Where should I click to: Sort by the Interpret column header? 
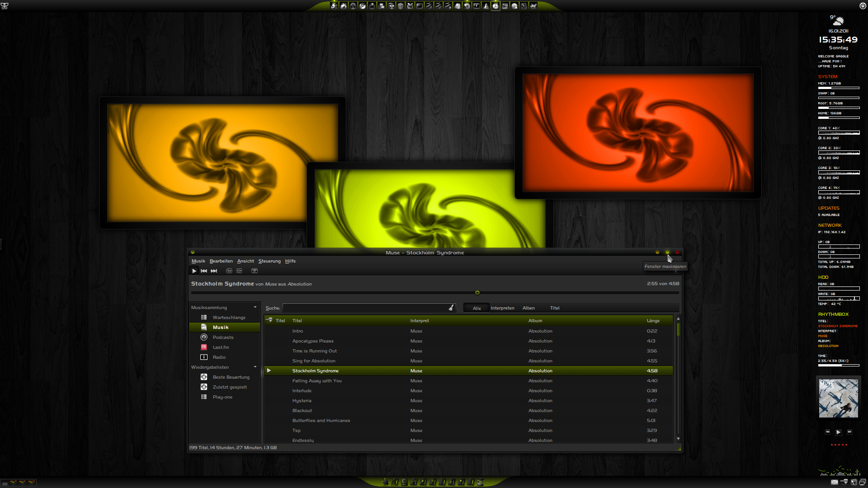click(x=468, y=321)
